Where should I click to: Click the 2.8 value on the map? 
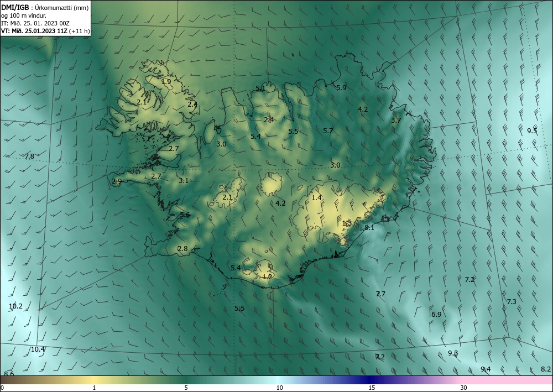[x=182, y=249]
